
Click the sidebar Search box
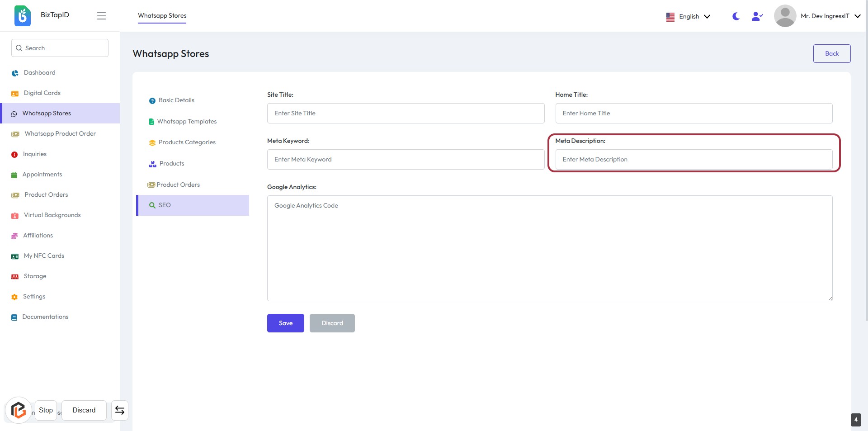60,48
